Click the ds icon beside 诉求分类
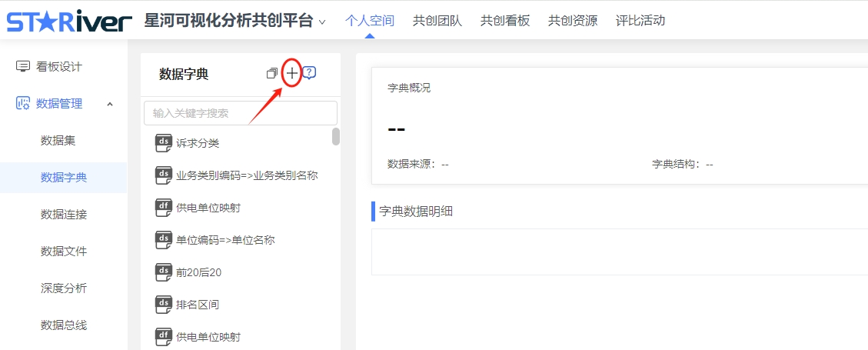Viewport: 868px width, 350px height. (x=163, y=142)
